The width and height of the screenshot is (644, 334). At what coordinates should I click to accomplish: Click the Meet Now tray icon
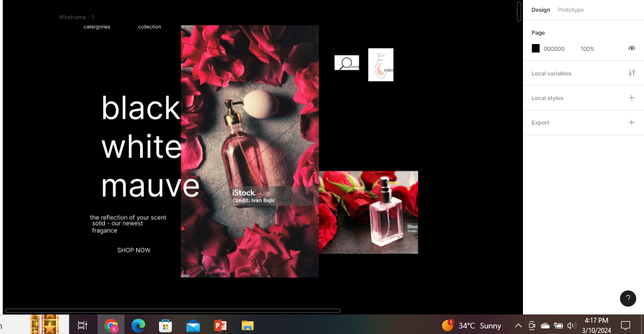[x=531, y=326]
